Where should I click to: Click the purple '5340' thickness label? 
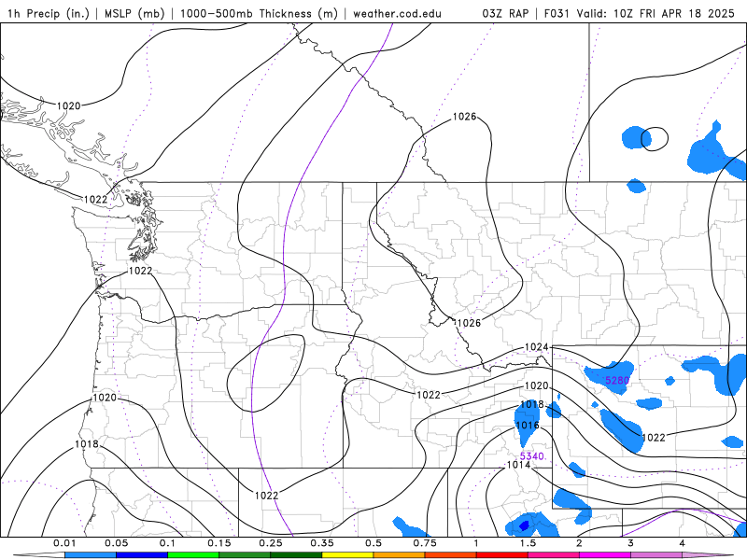tap(531, 456)
